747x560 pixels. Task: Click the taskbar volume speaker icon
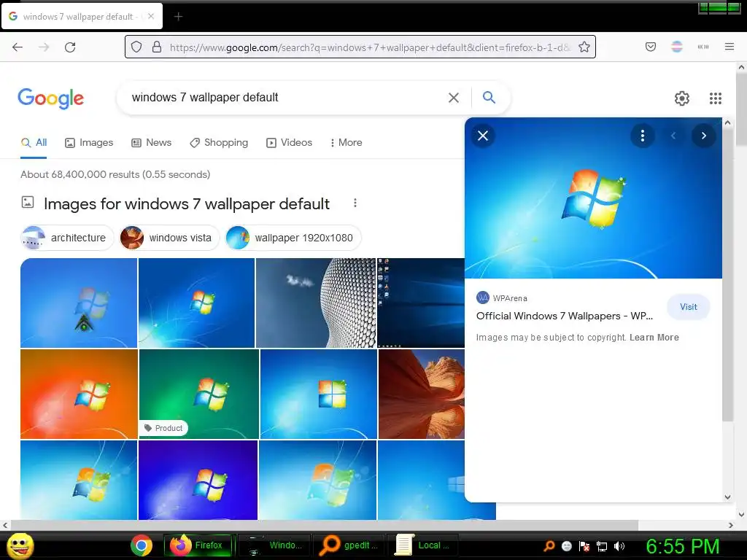(x=619, y=546)
